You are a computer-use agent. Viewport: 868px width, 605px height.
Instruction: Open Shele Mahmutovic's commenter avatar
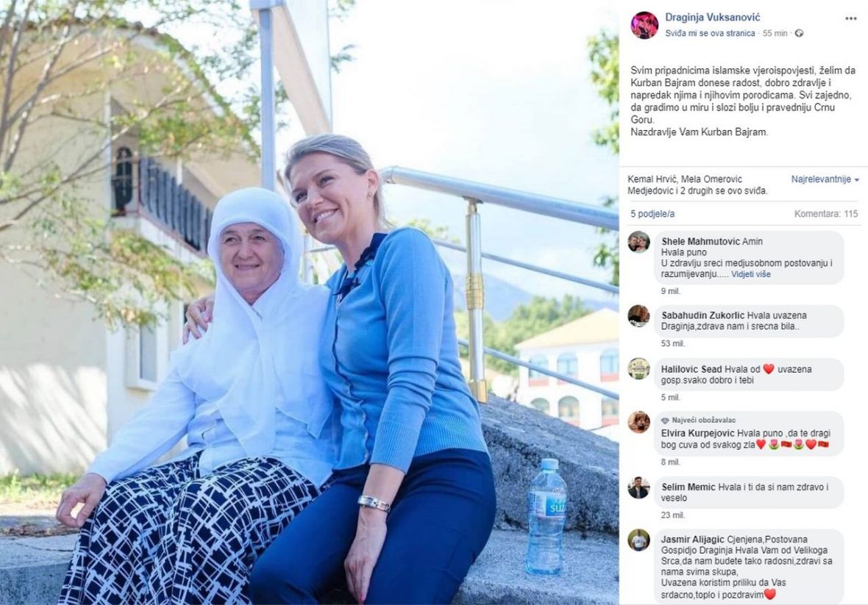point(638,242)
